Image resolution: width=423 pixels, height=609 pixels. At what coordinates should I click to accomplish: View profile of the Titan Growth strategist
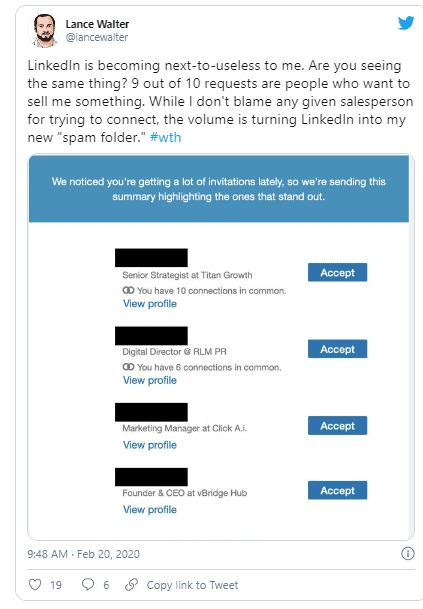[150, 304]
